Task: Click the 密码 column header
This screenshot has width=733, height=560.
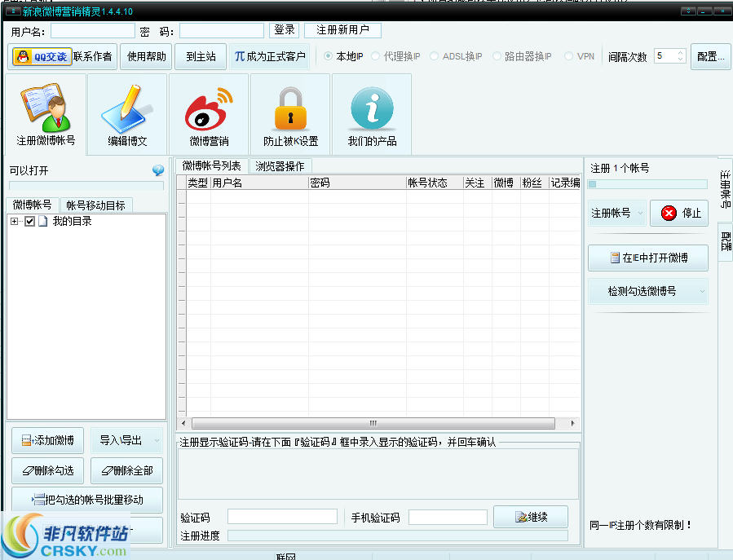Action: (x=357, y=183)
